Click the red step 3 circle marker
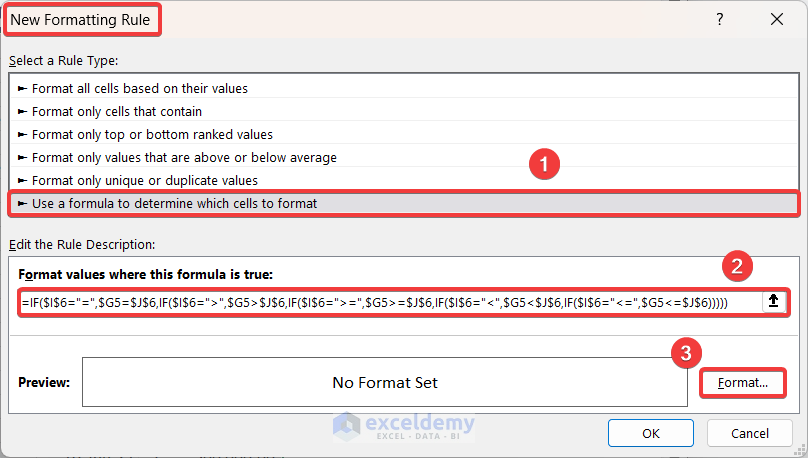The height and width of the screenshot is (458, 808). pyautogui.click(x=684, y=352)
